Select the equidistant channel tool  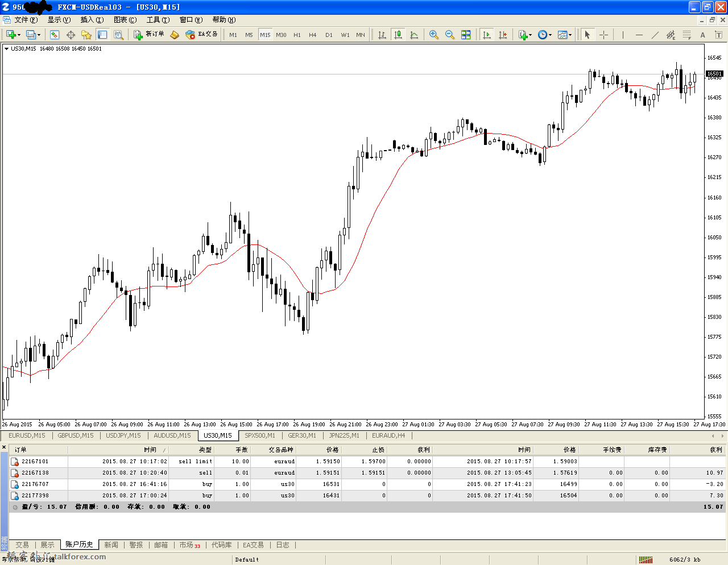[671, 35]
